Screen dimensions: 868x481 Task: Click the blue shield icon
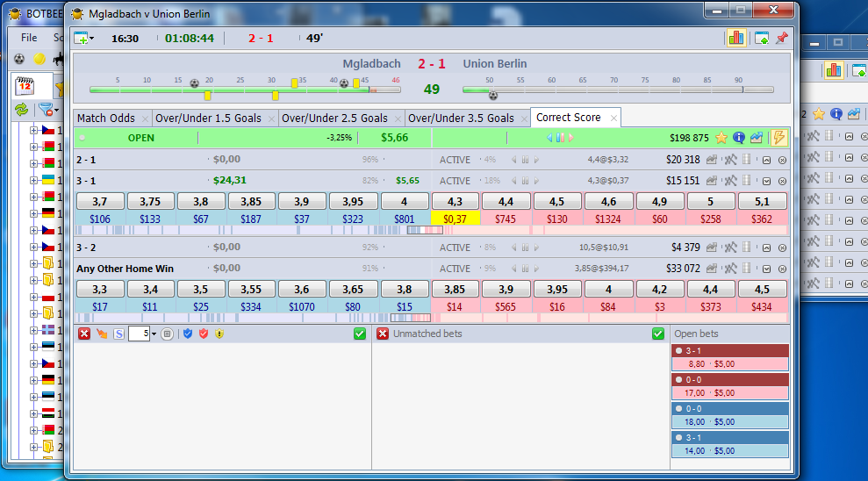click(x=188, y=334)
